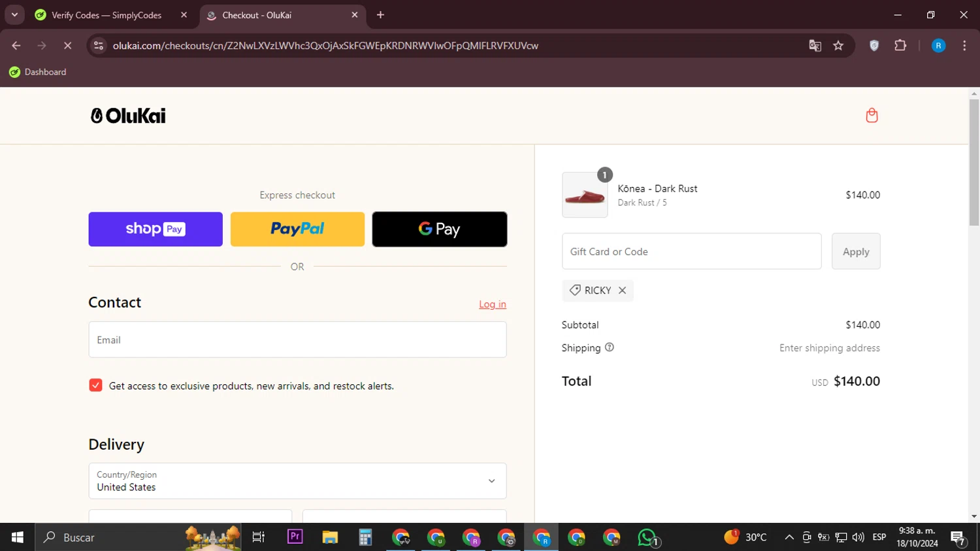
Task: Bookmark this page with the star icon
Action: point(838,46)
